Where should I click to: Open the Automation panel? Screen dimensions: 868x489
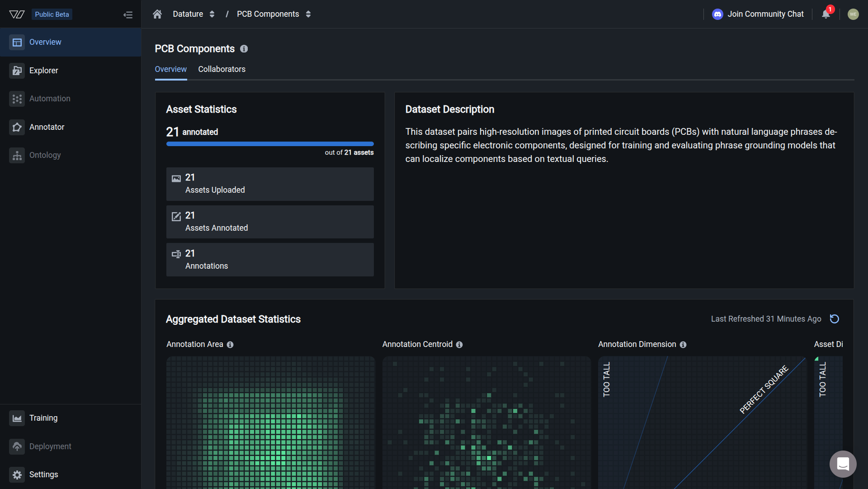coord(50,99)
